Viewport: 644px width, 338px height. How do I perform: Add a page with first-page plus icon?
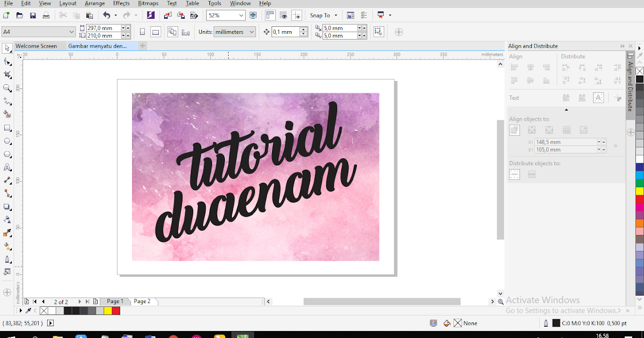pos(27,302)
